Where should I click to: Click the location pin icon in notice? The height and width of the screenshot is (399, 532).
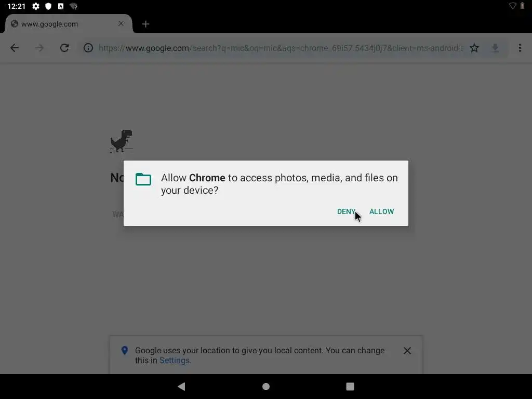click(125, 351)
